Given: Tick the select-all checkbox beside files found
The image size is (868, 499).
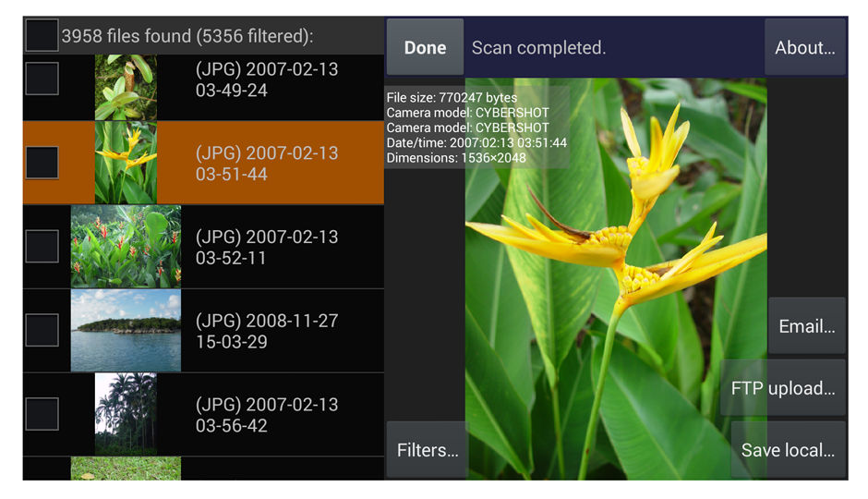Looking at the screenshot, I should 42,36.
